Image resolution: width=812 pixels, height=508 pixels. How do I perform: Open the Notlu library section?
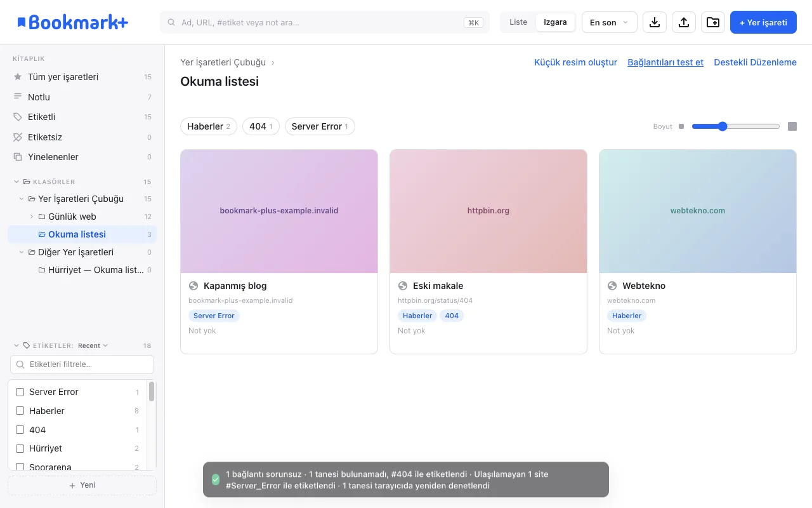click(82, 97)
